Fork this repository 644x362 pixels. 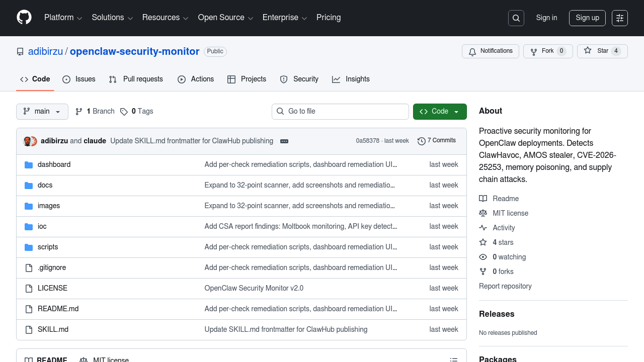(547, 51)
